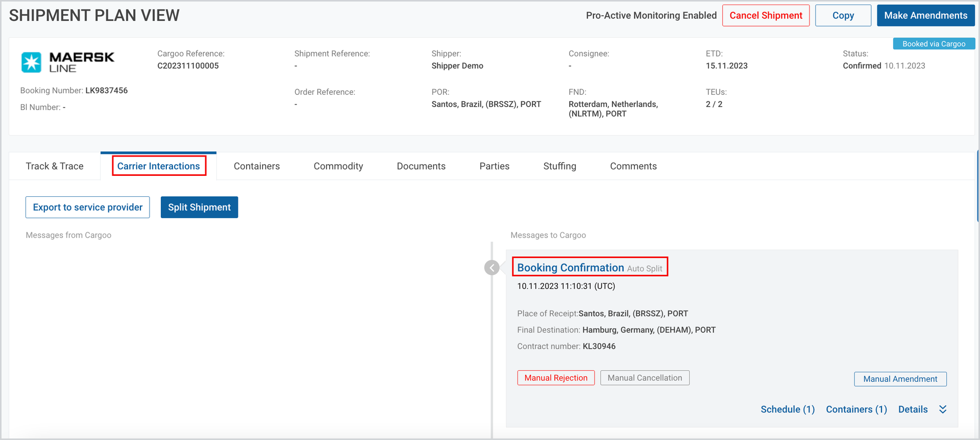Copy this shipment

pyautogui.click(x=843, y=15)
